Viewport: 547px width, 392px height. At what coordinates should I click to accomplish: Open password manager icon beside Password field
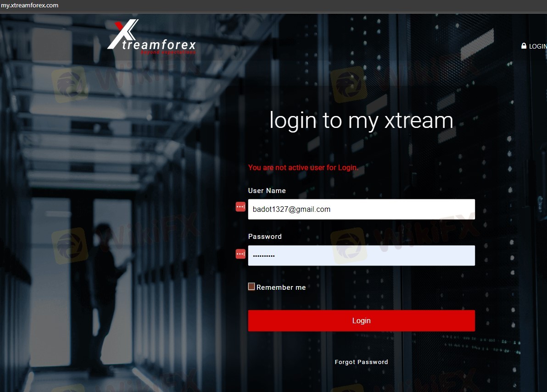pos(240,254)
